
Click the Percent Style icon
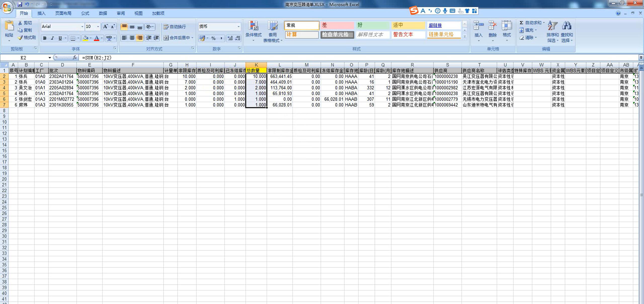coord(213,38)
